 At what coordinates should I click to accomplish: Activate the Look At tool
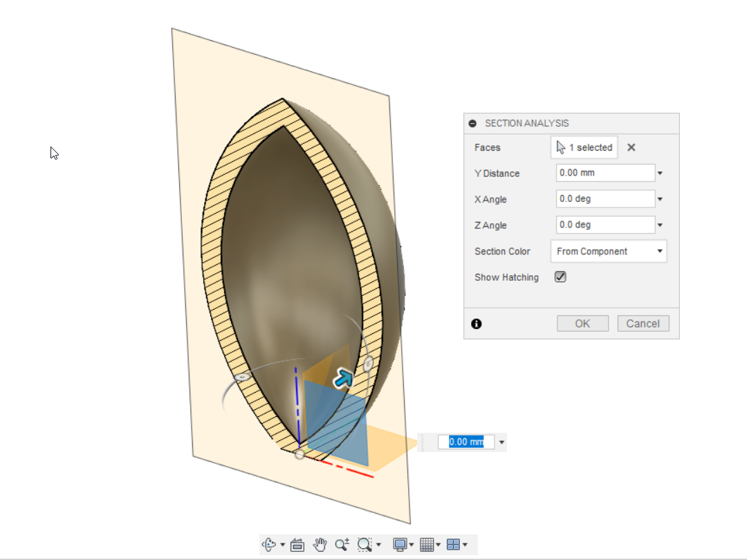click(x=297, y=545)
